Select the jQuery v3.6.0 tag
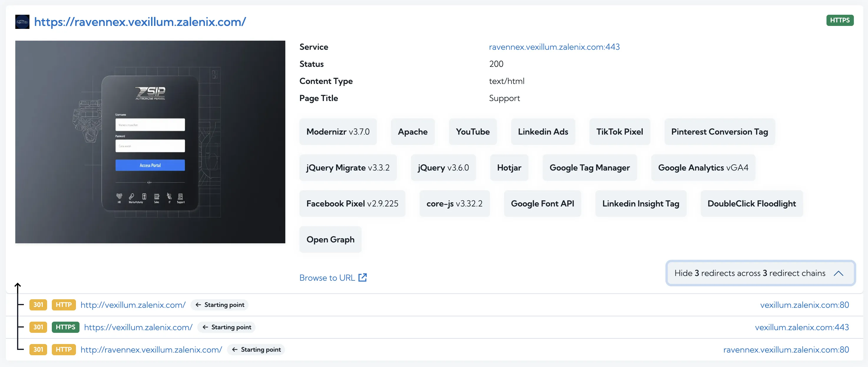The image size is (868, 367). [443, 168]
